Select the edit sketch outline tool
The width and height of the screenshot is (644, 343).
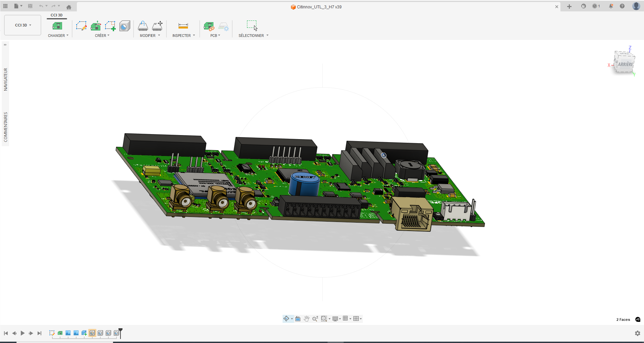81,26
